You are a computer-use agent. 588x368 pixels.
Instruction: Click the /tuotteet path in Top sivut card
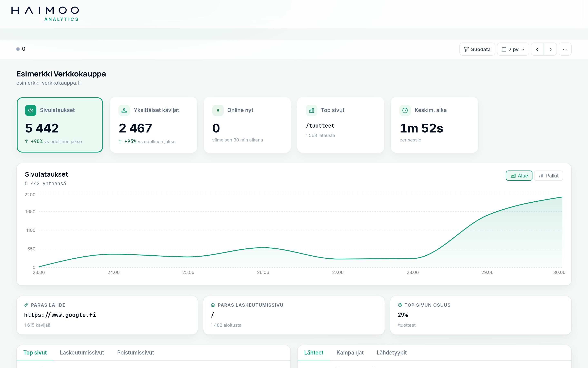(320, 126)
